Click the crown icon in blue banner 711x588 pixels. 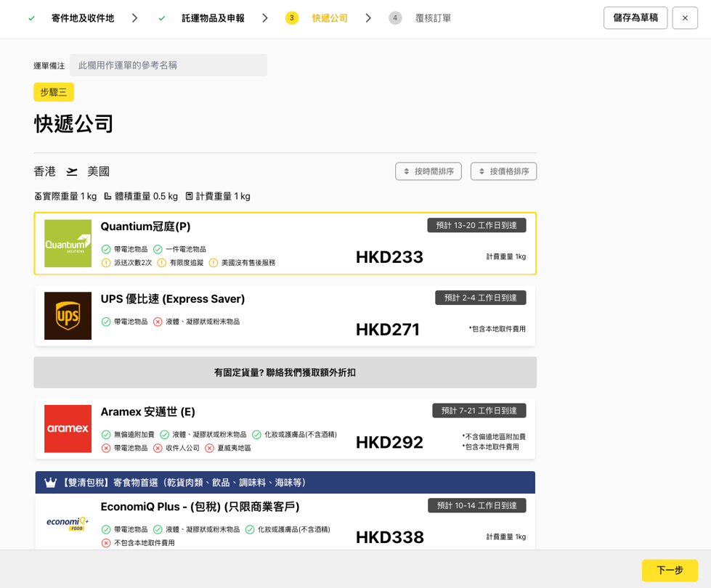50,483
